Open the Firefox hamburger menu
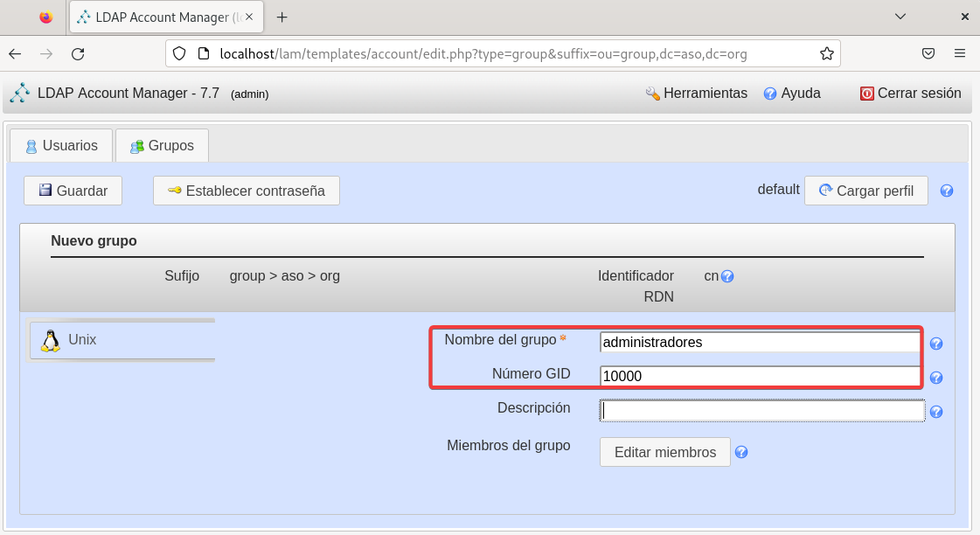The height and width of the screenshot is (535, 980). [x=960, y=53]
